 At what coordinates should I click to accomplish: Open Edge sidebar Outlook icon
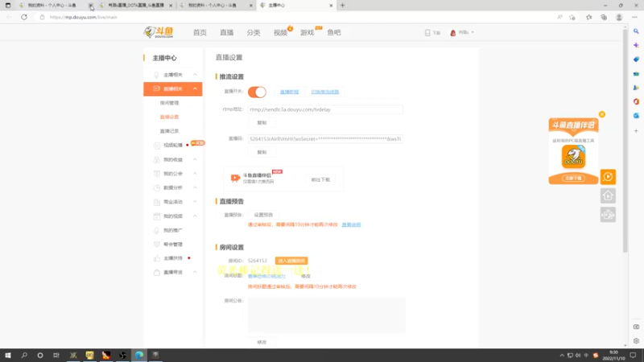pyautogui.click(x=636, y=116)
